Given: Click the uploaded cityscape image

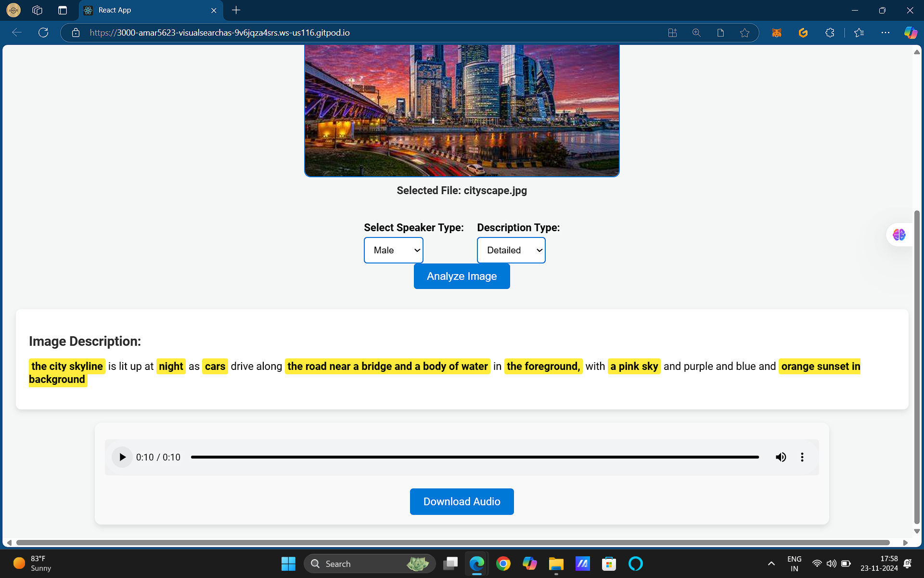Looking at the screenshot, I should click(462, 111).
